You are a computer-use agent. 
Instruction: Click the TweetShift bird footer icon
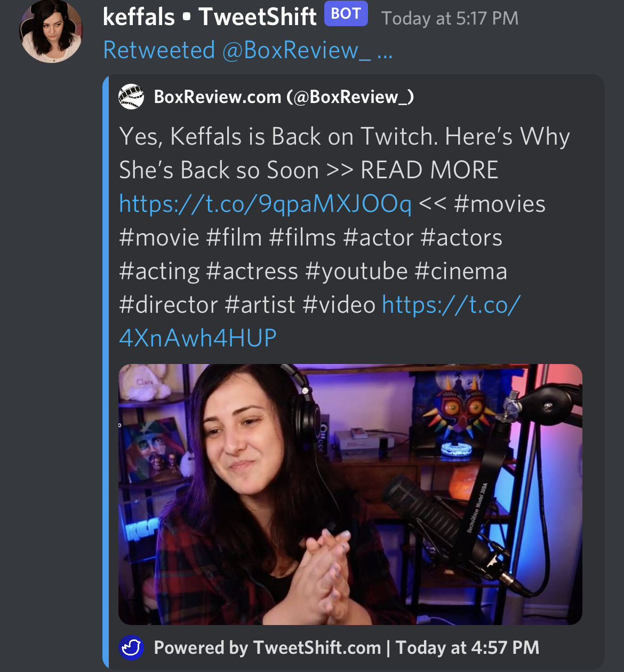[131, 647]
